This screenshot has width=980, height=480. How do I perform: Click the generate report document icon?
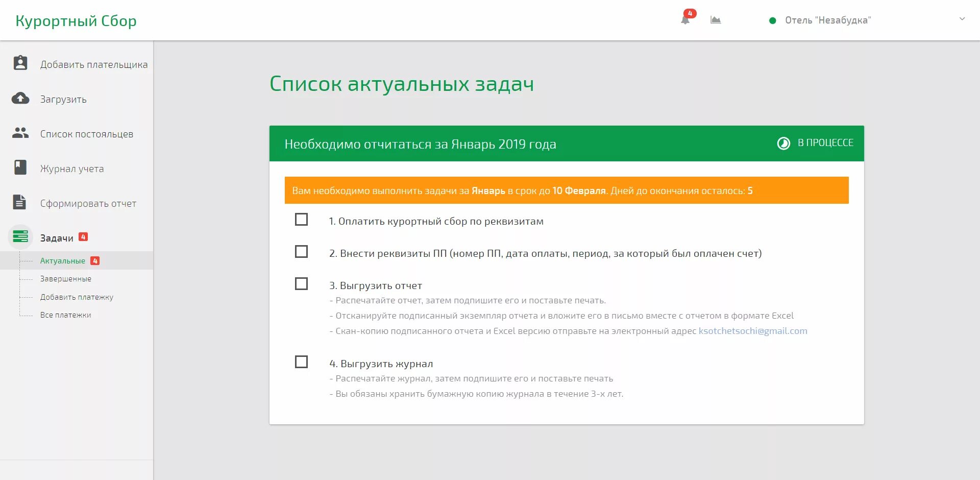point(19,202)
